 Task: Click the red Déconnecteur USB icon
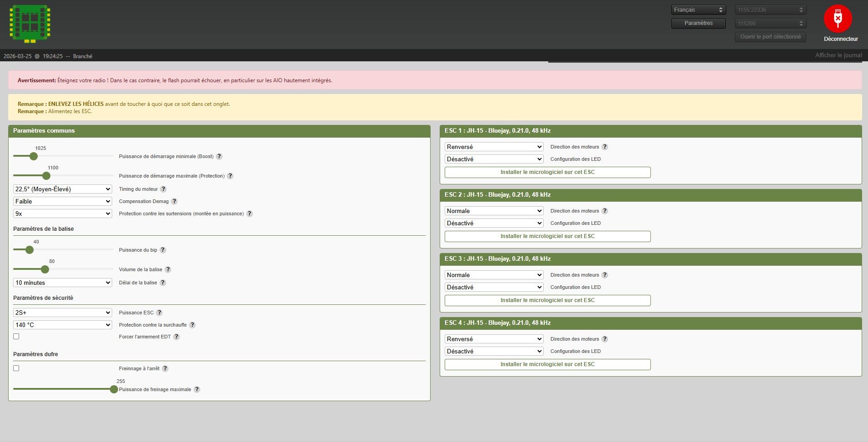[x=838, y=19]
